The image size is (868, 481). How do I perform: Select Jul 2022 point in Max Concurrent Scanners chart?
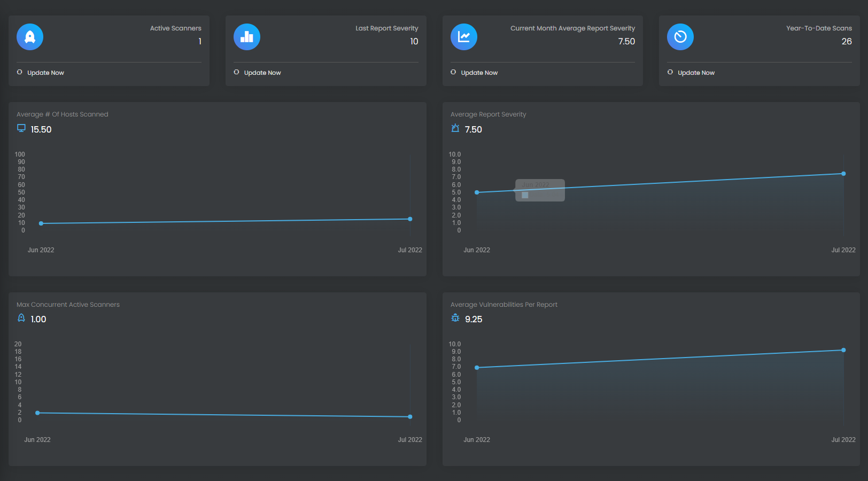tap(410, 417)
